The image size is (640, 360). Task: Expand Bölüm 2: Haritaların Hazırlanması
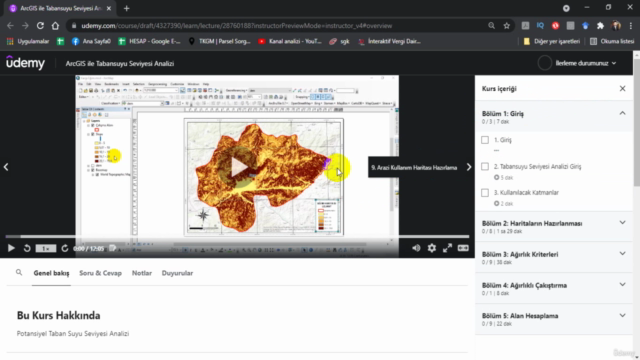[622, 223]
